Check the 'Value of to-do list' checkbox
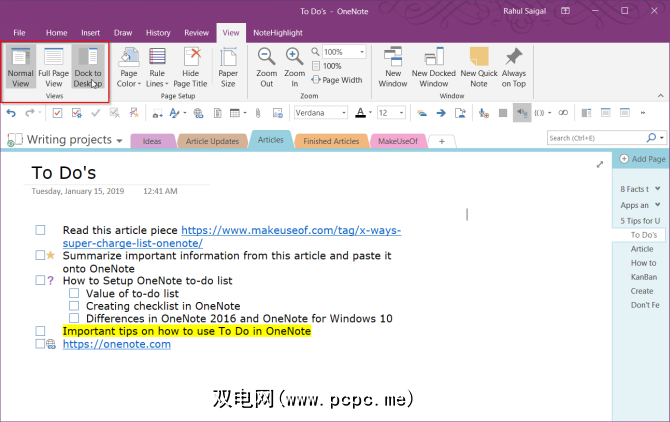Image resolution: width=670 pixels, height=422 pixels. click(74, 293)
